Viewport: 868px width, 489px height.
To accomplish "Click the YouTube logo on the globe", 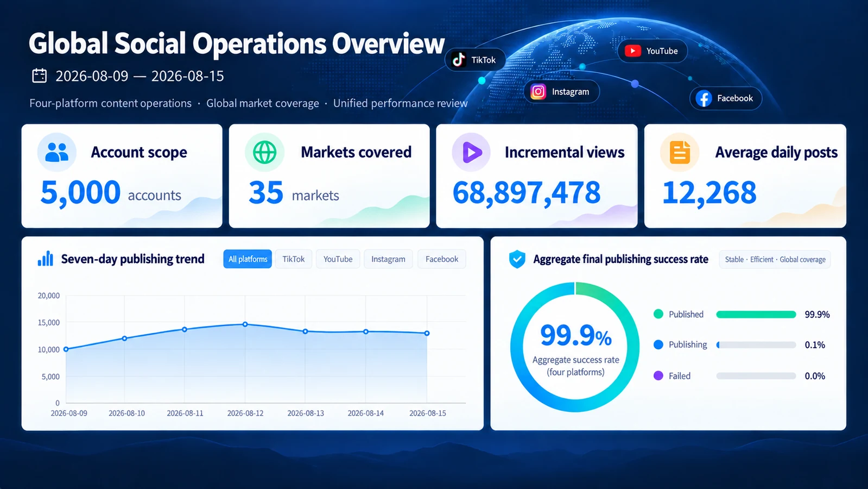I will coord(632,51).
